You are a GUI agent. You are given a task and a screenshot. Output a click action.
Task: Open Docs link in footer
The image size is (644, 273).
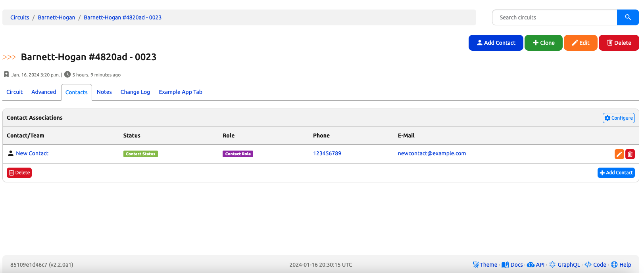[x=512, y=265]
